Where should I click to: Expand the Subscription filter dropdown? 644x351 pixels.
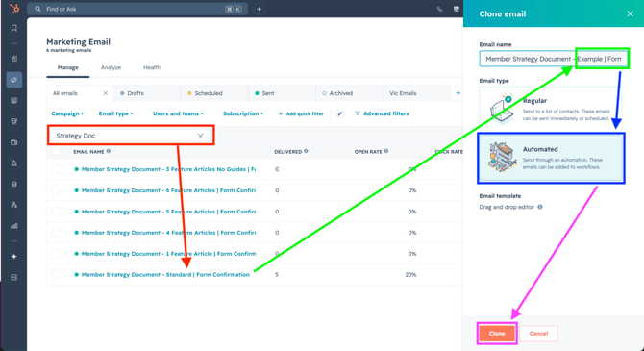(x=243, y=113)
